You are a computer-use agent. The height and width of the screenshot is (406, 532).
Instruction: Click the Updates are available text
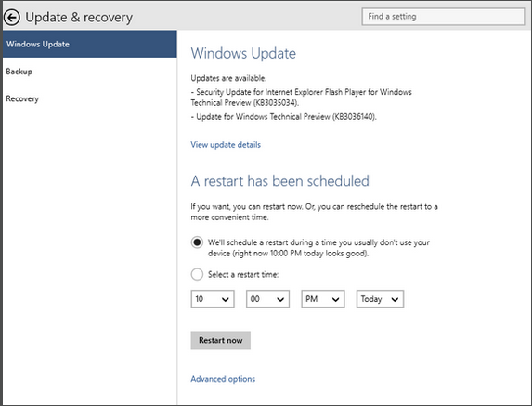click(x=228, y=78)
